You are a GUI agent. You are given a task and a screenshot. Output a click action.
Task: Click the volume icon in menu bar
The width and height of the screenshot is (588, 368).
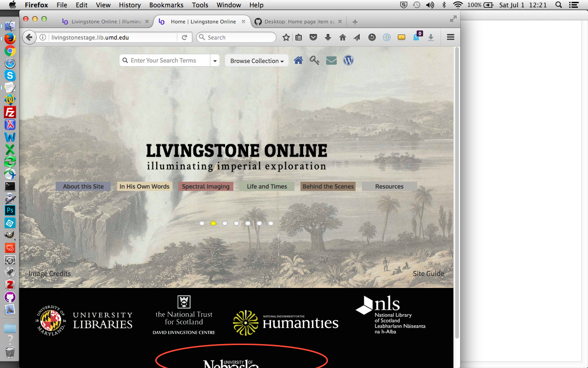click(x=430, y=5)
